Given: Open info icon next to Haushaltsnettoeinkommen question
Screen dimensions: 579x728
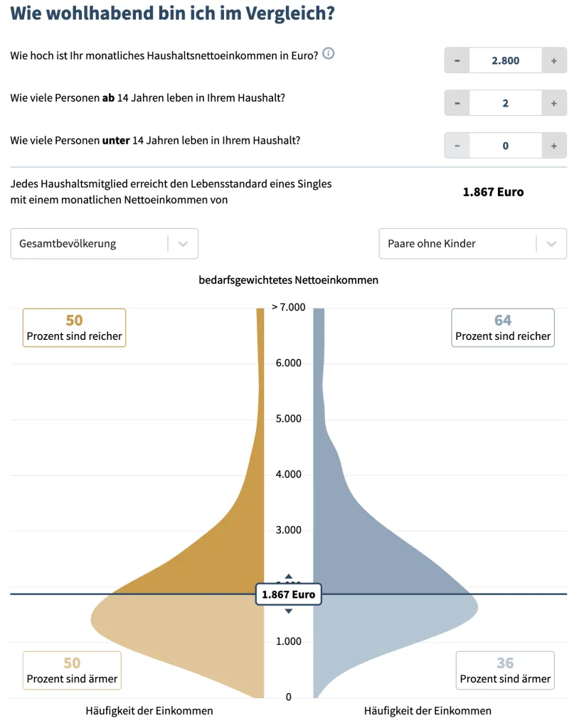Looking at the screenshot, I should 328,54.
